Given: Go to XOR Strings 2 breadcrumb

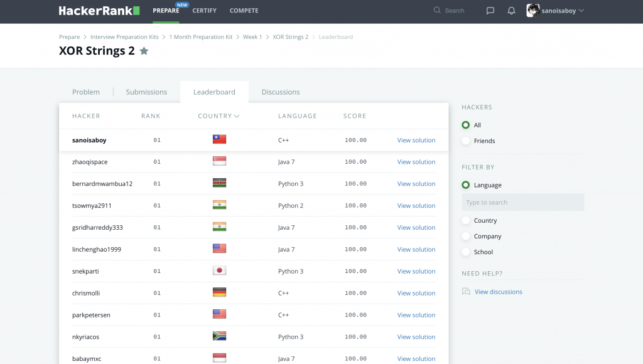Looking at the screenshot, I should [x=290, y=37].
